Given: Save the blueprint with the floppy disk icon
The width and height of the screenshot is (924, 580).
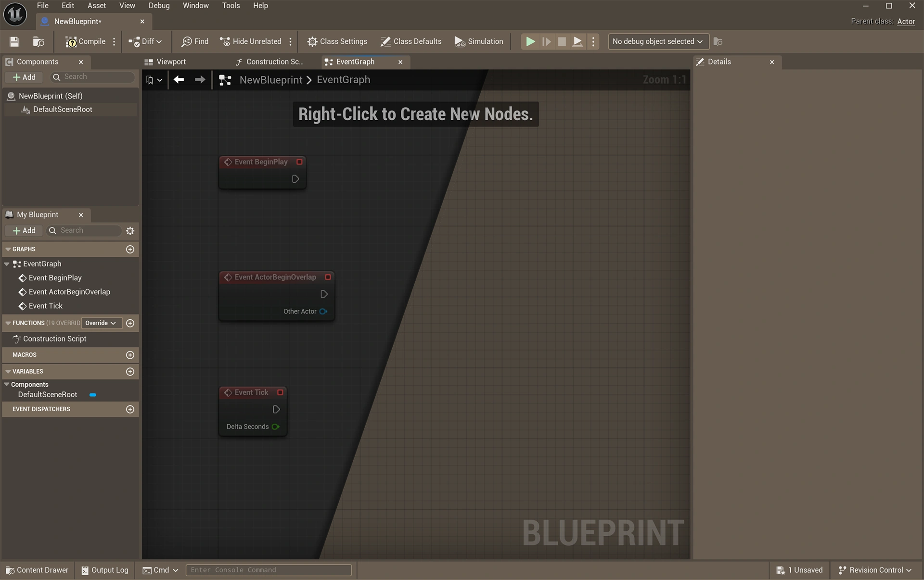Looking at the screenshot, I should tap(14, 42).
